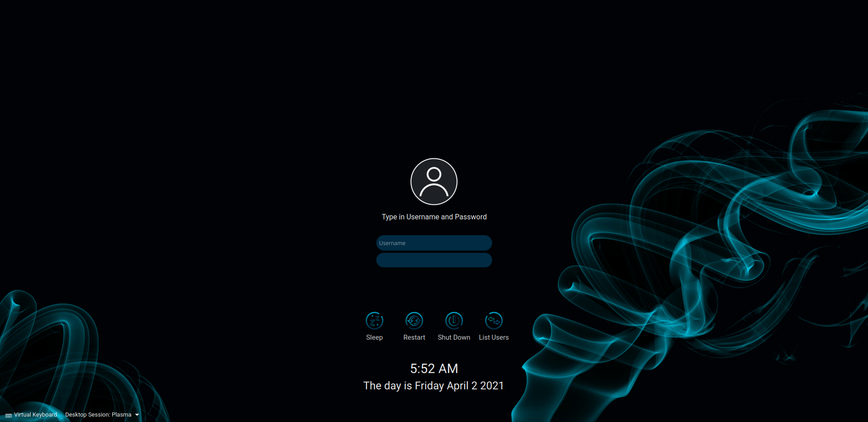Click the Sleep label

(375, 337)
